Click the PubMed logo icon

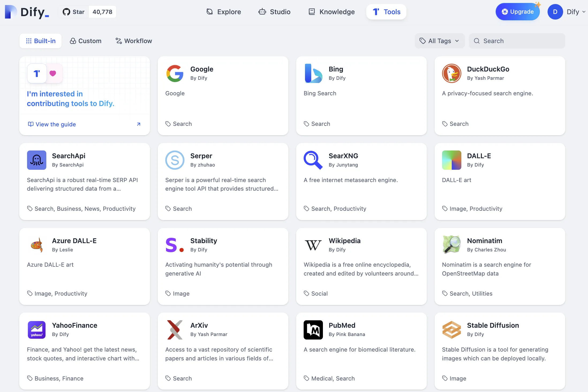click(313, 330)
